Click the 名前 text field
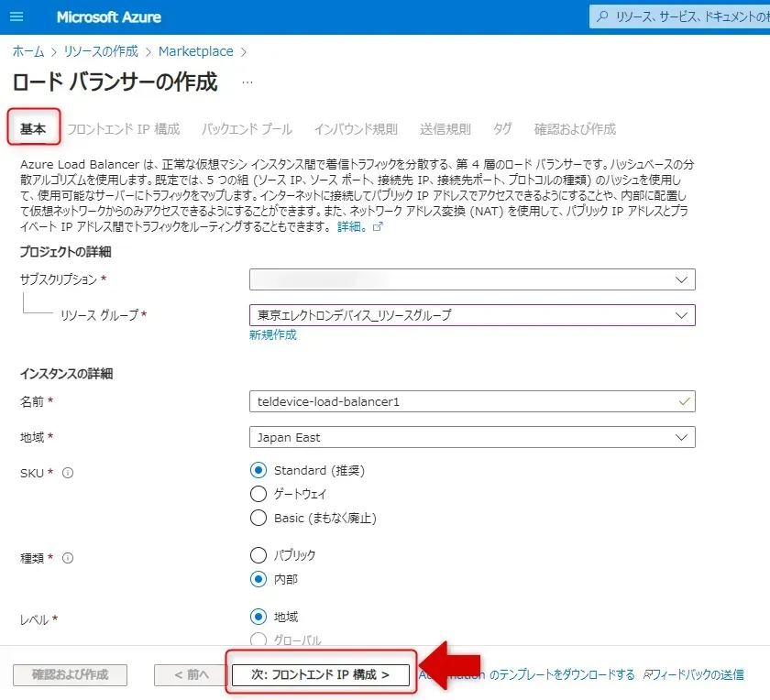This screenshot has width=770, height=700. click(x=463, y=401)
